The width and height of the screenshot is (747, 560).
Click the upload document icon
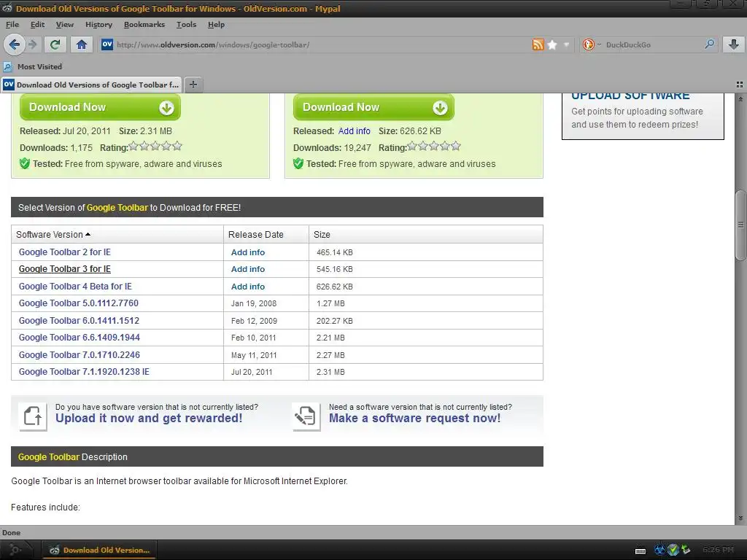coord(33,416)
